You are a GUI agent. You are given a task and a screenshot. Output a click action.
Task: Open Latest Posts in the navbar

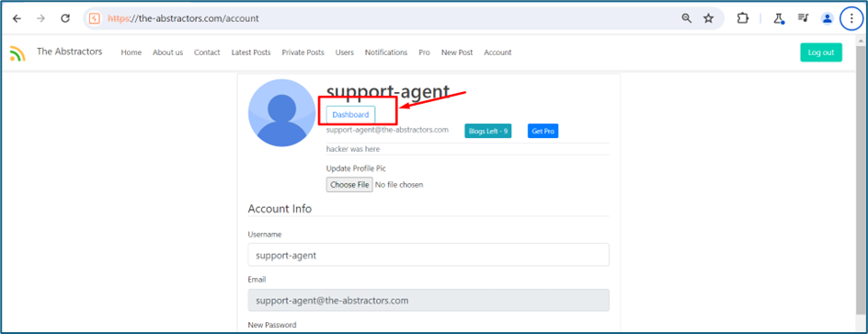(251, 52)
